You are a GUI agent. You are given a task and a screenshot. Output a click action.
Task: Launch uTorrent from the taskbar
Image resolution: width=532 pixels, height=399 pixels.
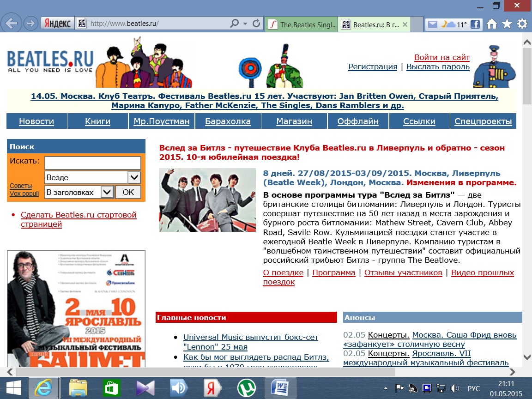click(x=247, y=388)
